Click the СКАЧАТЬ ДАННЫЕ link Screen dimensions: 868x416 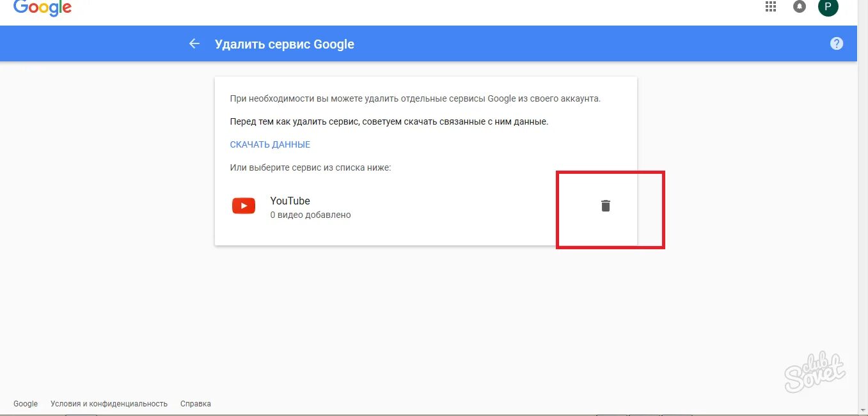pyautogui.click(x=270, y=144)
